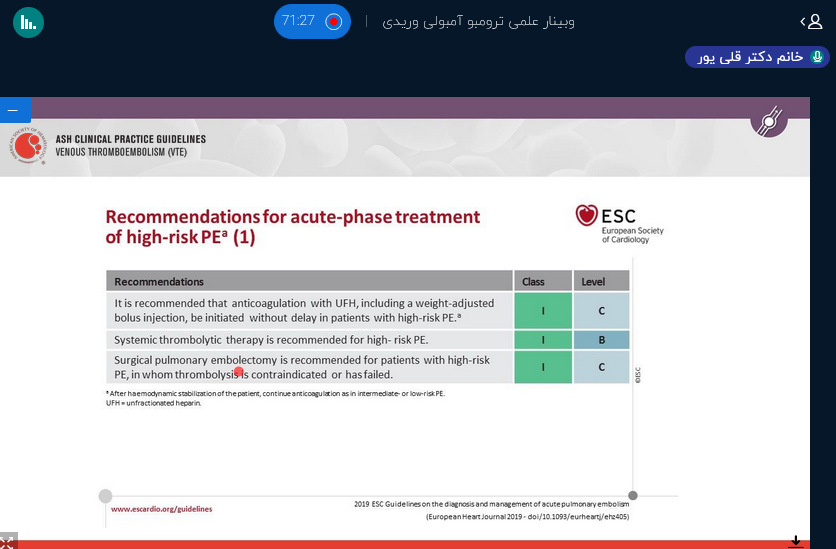Image resolution: width=836 pixels, height=549 pixels.
Task: Click VENOUS THROMBOEMBOLISM (VTE) subtitle
Action: click(121, 152)
